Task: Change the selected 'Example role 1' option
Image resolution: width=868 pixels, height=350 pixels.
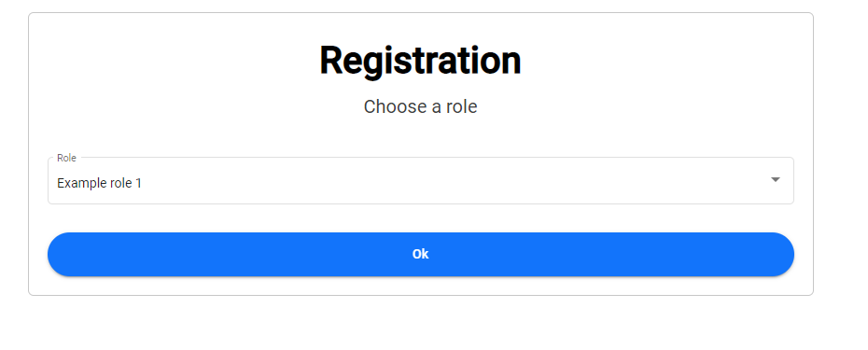Action: click(x=421, y=180)
